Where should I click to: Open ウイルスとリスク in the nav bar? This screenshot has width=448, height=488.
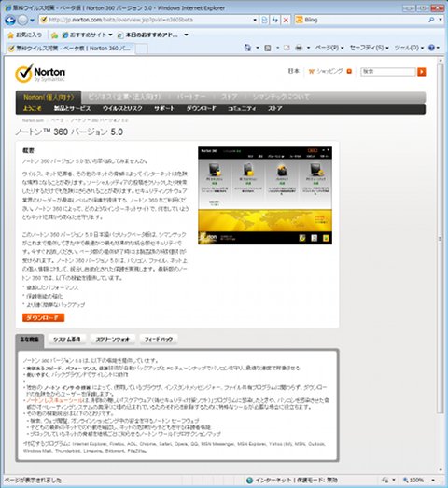coord(122,108)
